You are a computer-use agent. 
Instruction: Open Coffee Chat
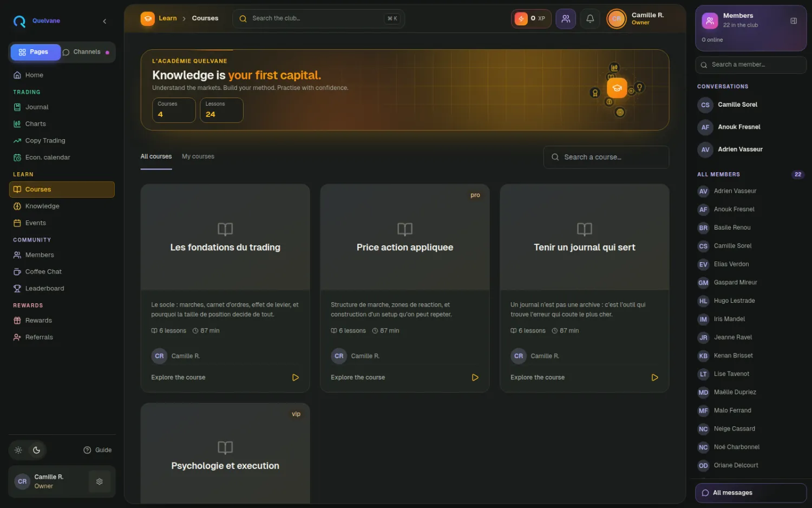point(62,272)
